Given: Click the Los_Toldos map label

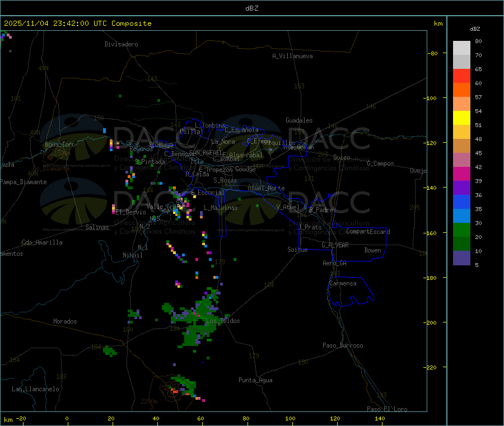Looking at the screenshot, I should (223, 321).
